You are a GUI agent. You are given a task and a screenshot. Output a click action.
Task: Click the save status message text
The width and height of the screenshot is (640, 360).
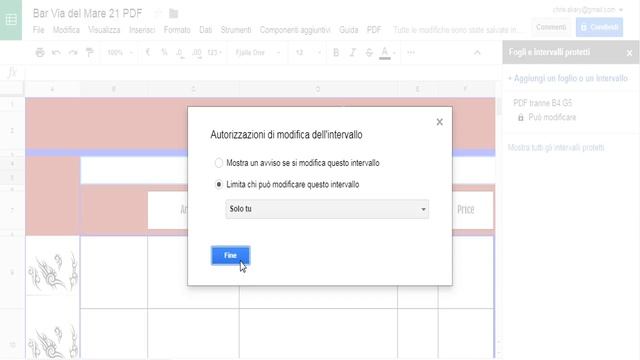458,30
